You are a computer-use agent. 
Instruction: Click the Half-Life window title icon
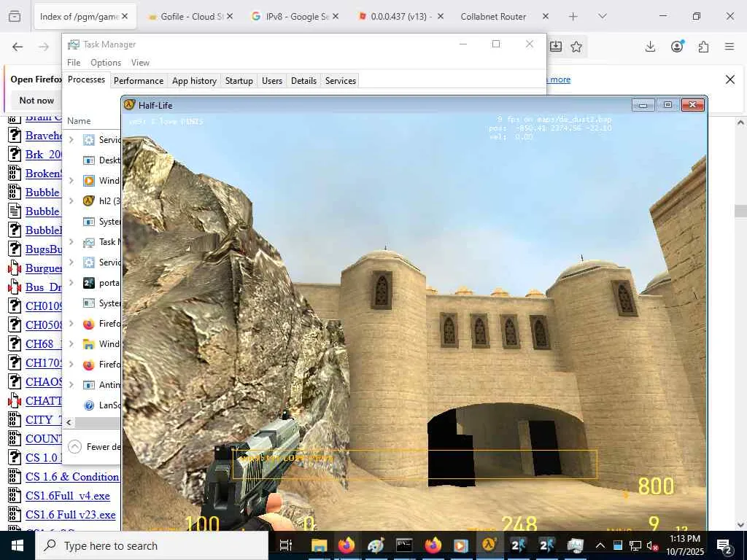coord(130,105)
